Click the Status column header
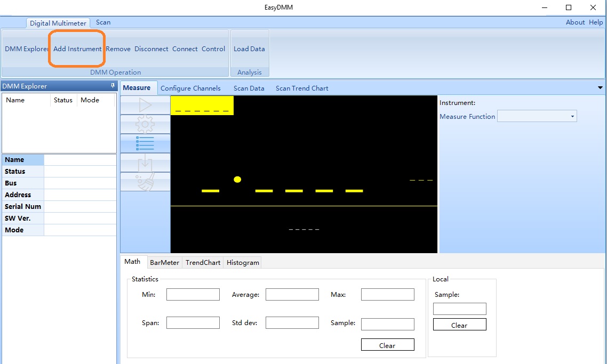The image size is (607, 364). (63, 100)
